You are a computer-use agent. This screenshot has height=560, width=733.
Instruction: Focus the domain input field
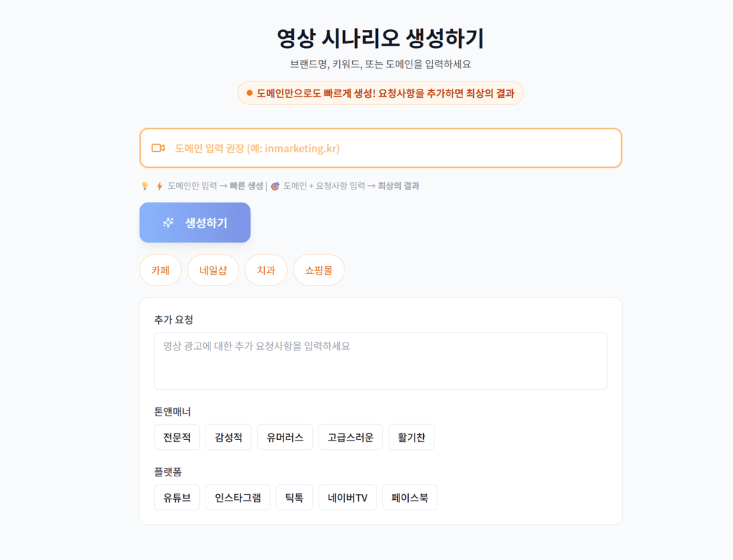point(394,148)
